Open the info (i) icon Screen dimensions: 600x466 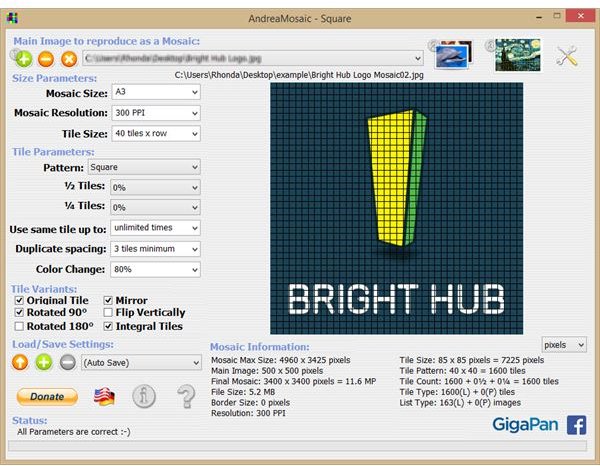point(144,396)
